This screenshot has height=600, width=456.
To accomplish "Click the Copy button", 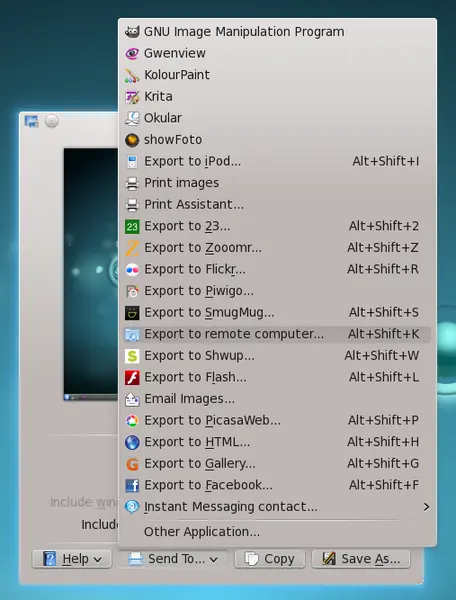I will [x=270, y=559].
